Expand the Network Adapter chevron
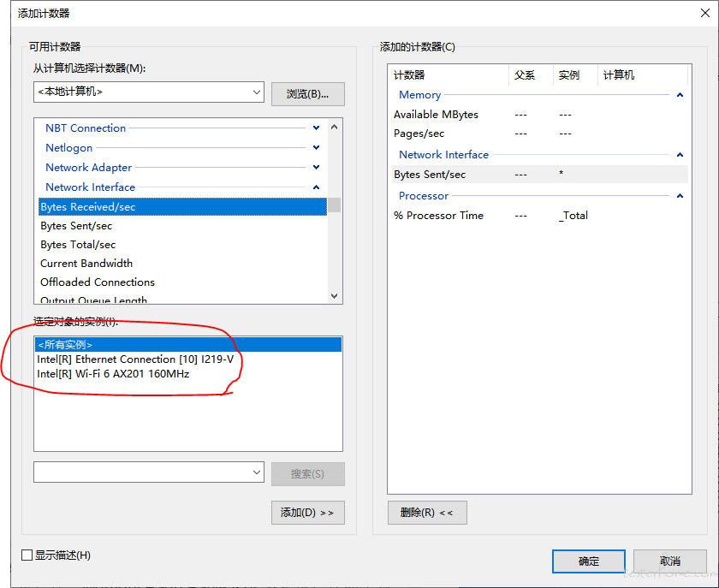 click(316, 168)
